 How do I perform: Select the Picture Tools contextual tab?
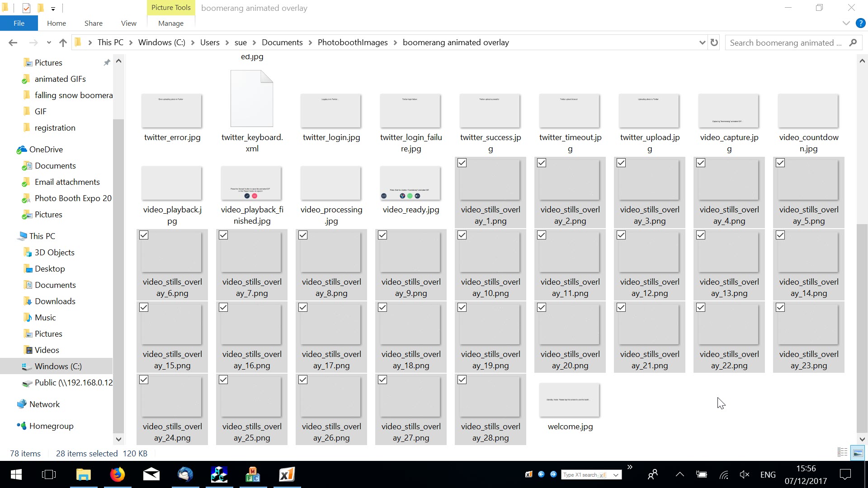(x=171, y=8)
